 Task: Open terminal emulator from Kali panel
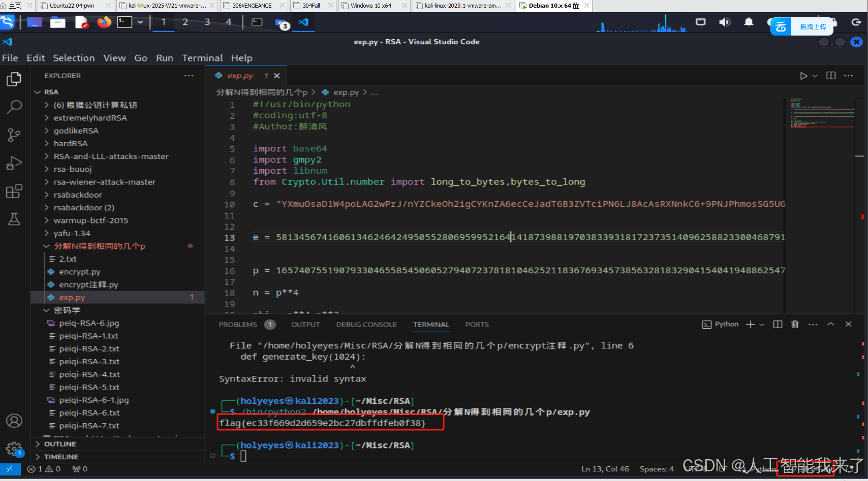(x=125, y=22)
